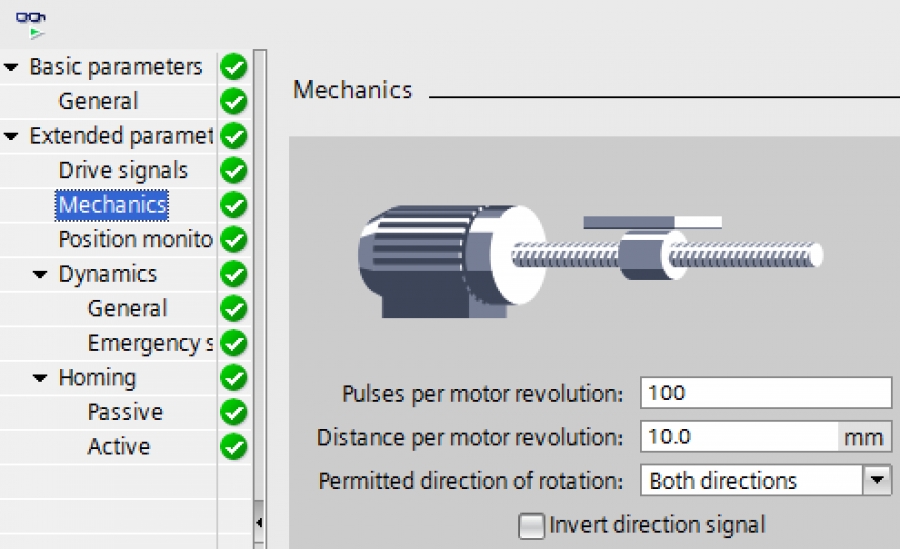Click the tree panel vertical scrollbar

click(x=259, y=276)
